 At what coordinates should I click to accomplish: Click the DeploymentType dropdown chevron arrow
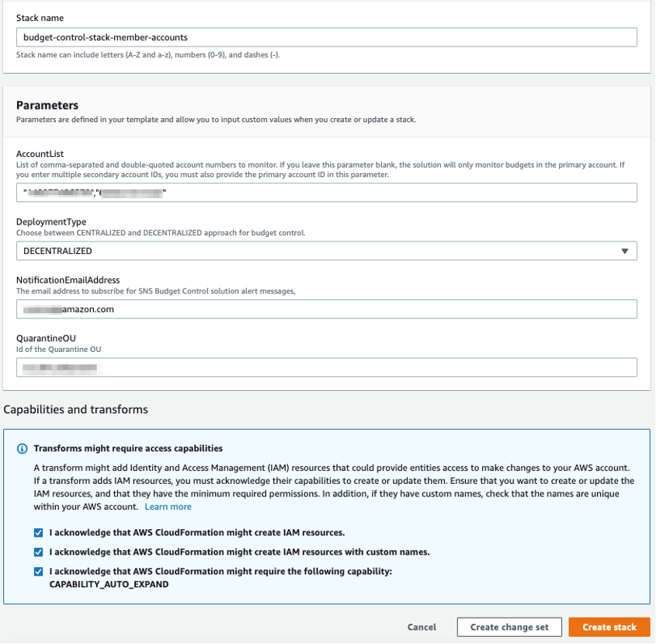626,251
